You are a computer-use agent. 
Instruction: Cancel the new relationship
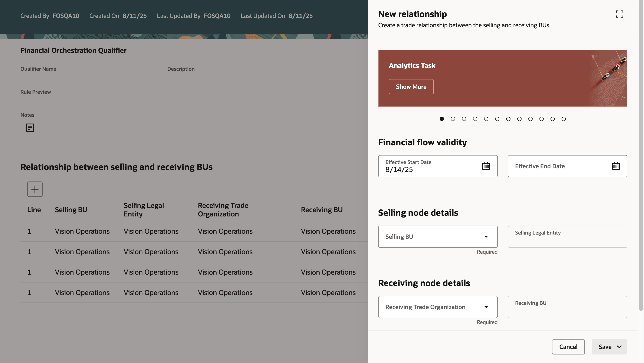[x=568, y=347]
